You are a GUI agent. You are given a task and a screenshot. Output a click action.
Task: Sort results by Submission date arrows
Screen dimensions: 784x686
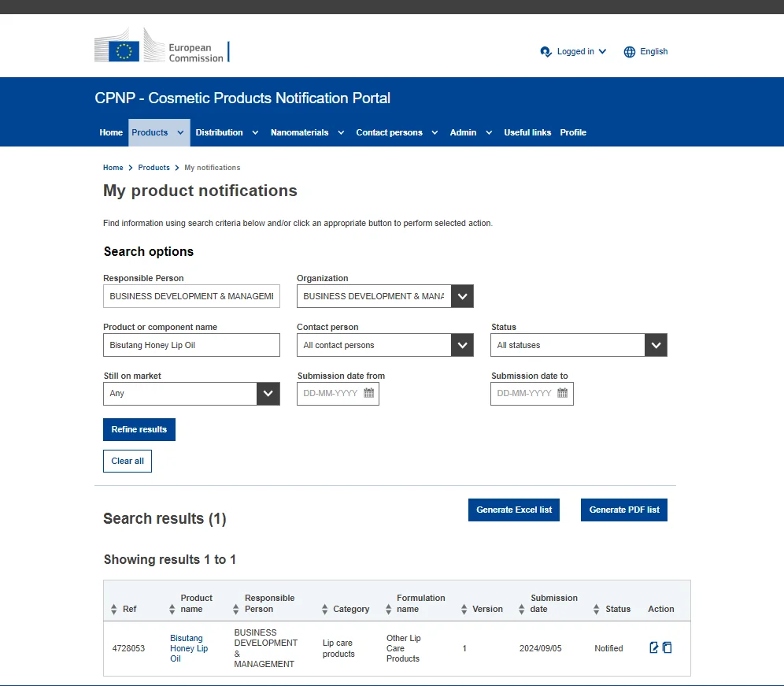tap(521, 610)
